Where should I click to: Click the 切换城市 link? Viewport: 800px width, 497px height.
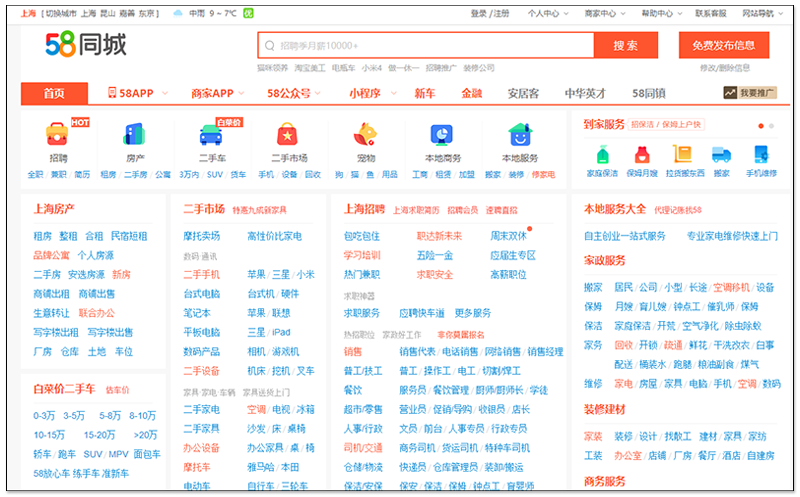pos(62,13)
